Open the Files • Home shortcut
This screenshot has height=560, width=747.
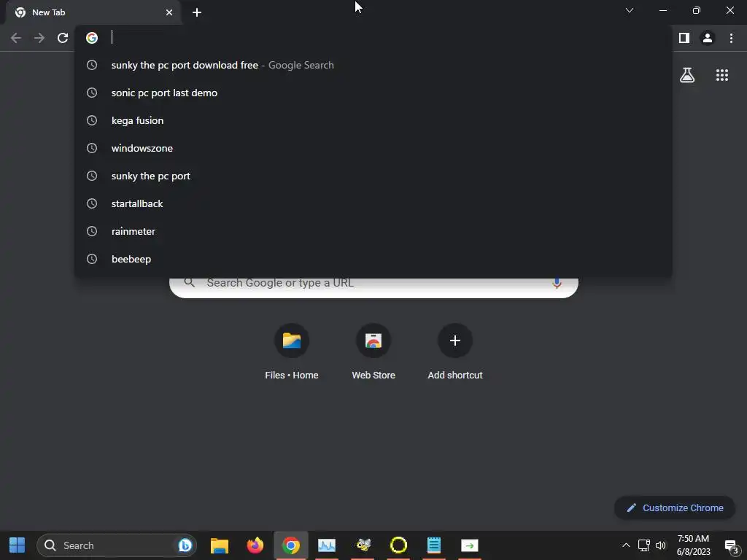(292, 351)
